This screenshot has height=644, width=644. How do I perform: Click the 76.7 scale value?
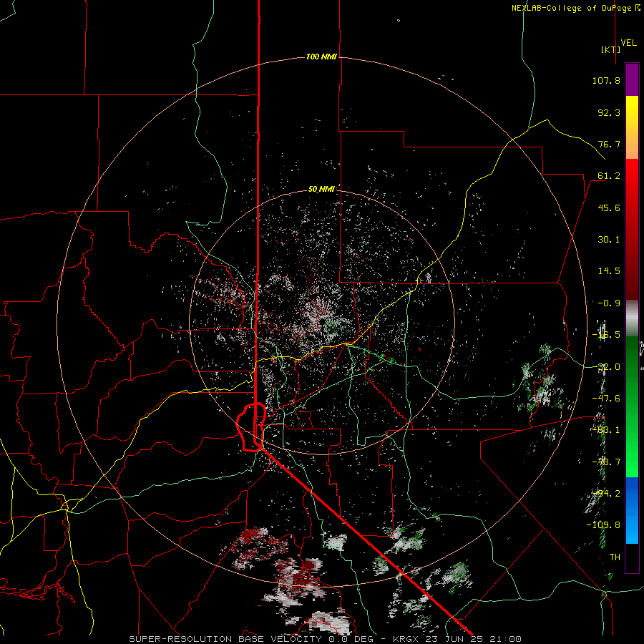tap(609, 144)
